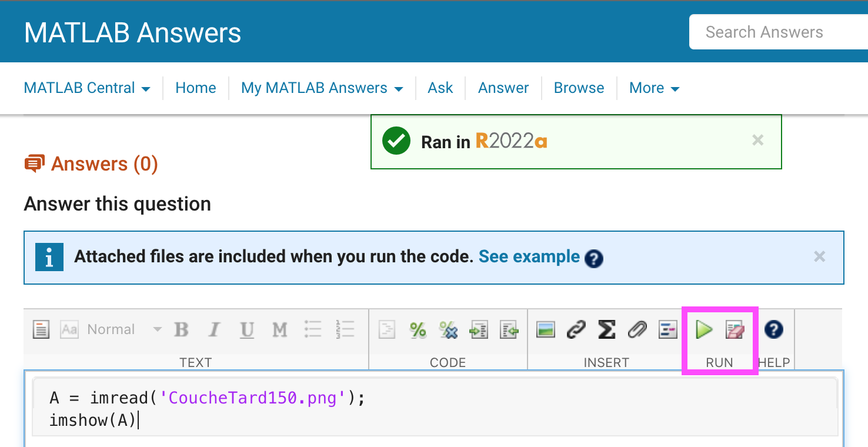868x447 pixels.
Task: Open editor help question mark icon
Action: pos(773,329)
